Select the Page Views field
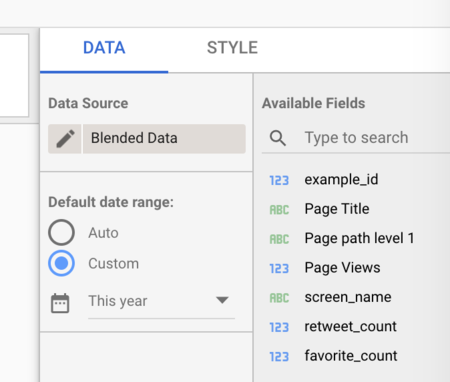The width and height of the screenshot is (450, 382). 342,268
